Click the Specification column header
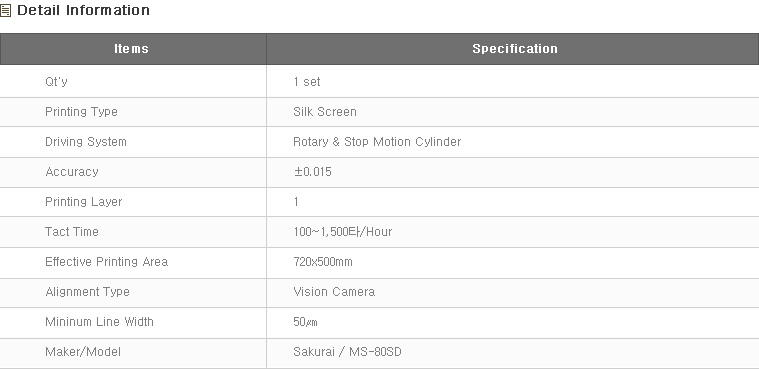759x369 pixels. point(515,49)
